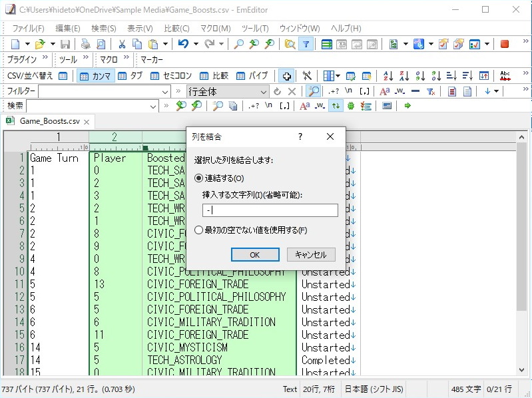532x398 pixels.
Task: Open dropdown arrow next to New icon
Action: pyautogui.click(x=27, y=44)
